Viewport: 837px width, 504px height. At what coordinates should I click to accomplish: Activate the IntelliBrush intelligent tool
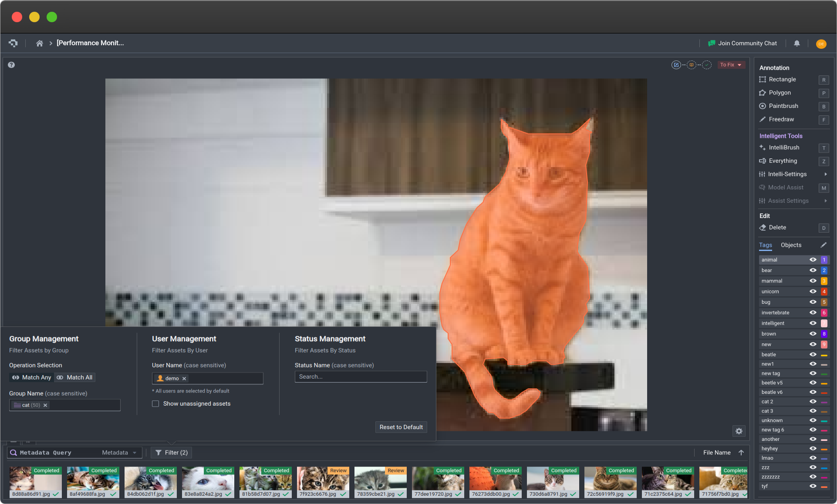783,148
